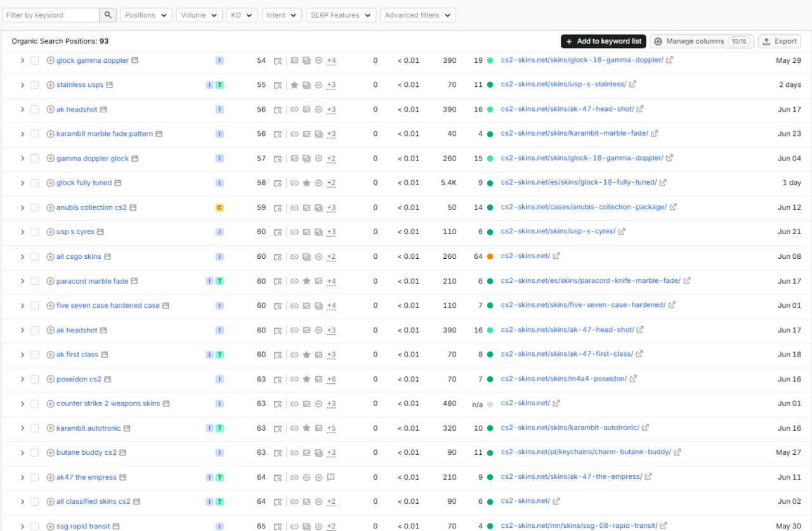
Task: Click the yellow C intent badge for anubis collection cs2
Action: [219, 208]
